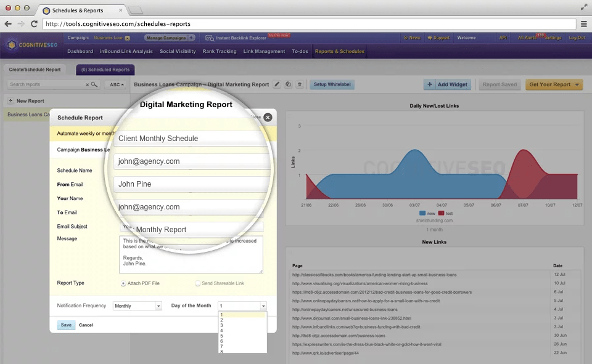Open Settings in the top bar
Screen dimensions: 592x364
[x=553, y=38]
